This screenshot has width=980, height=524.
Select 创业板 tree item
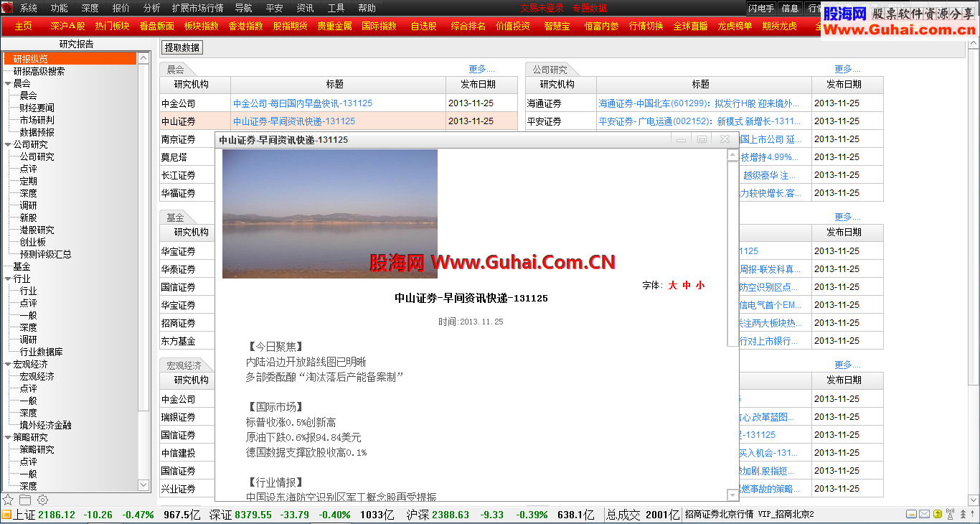[32, 242]
